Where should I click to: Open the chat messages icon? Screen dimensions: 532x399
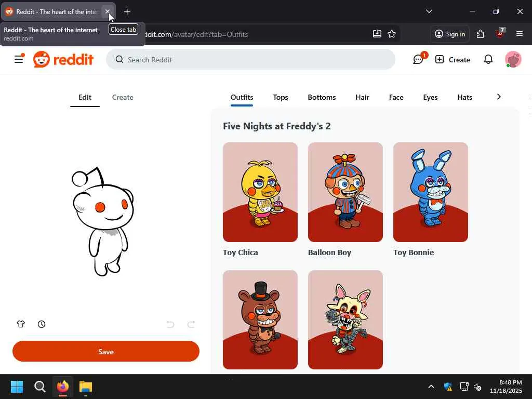[x=418, y=59]
